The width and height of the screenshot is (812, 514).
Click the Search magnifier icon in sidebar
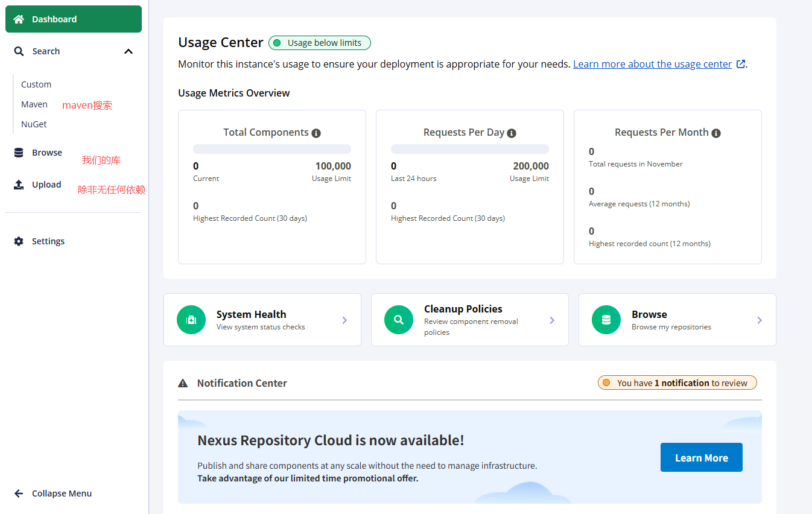19,51
